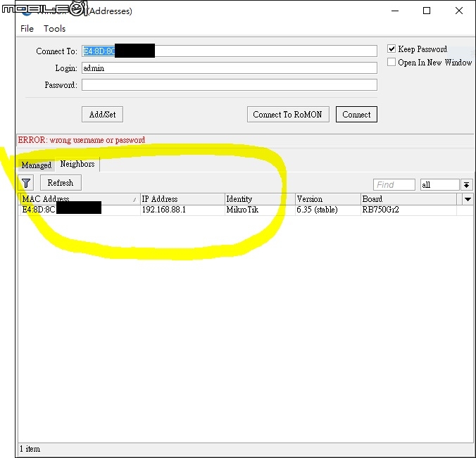
Task: Click the Refresh button
Action: tap(61, 183)
